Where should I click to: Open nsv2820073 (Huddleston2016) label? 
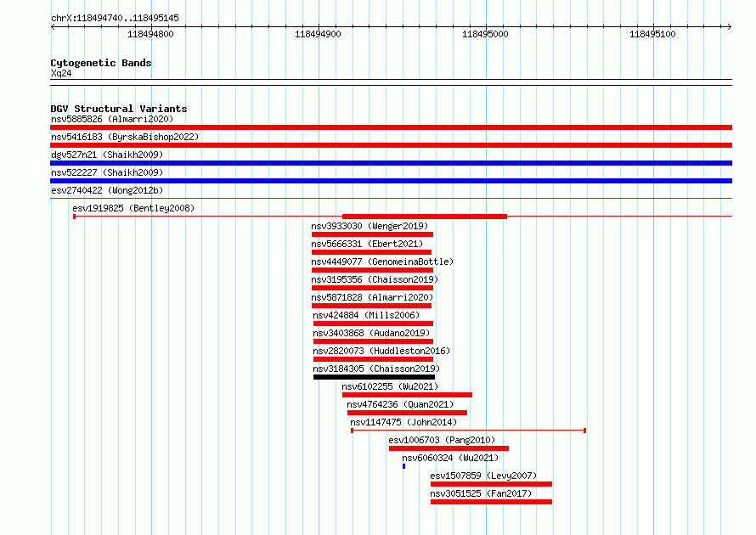pyautogui.click(x=381, y=351)
